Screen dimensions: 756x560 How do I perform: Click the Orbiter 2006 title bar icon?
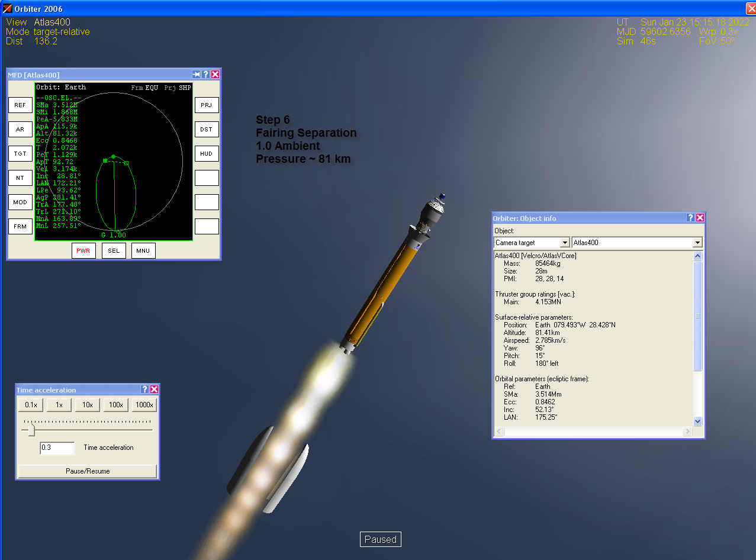[7, 8]
